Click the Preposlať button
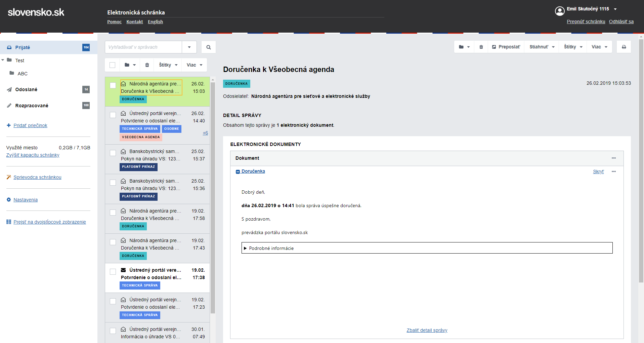This screenshot has height=343, width=644. 506,47
